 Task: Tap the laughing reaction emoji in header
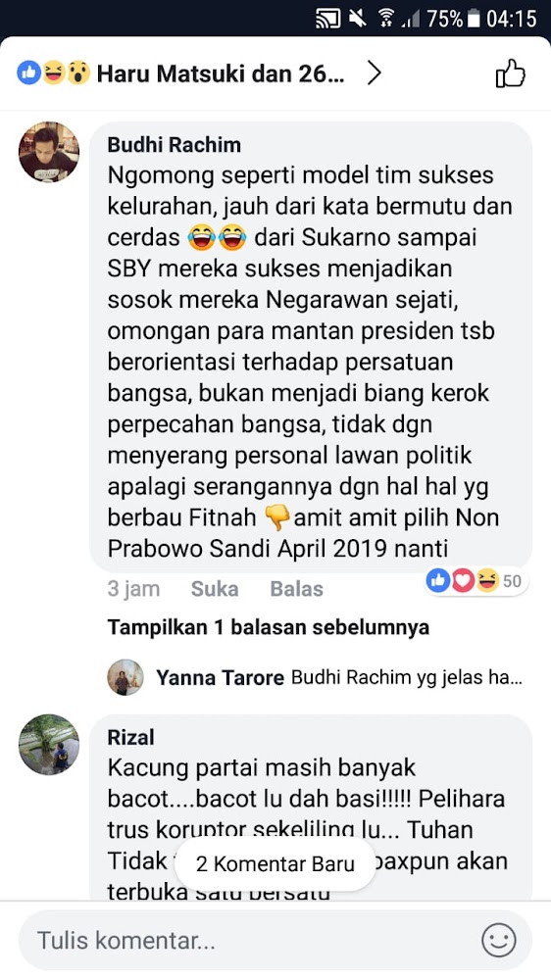[x=54, y=73]
